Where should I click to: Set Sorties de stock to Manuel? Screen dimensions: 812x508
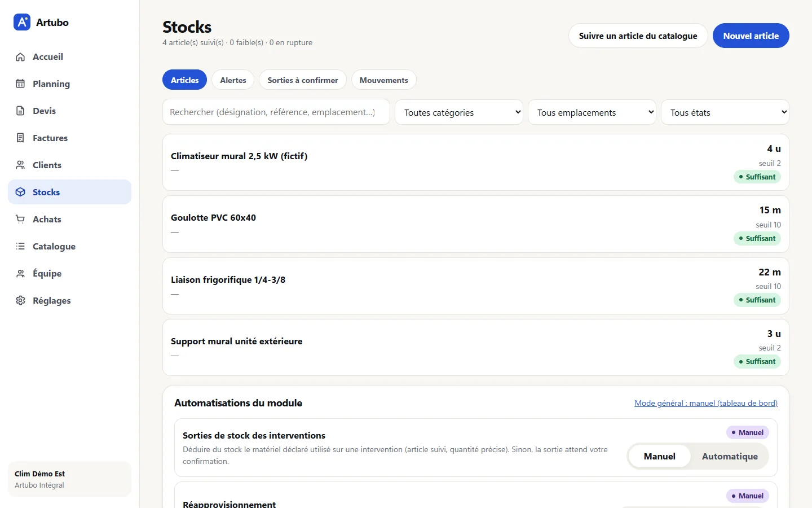[x=660, y=456]
